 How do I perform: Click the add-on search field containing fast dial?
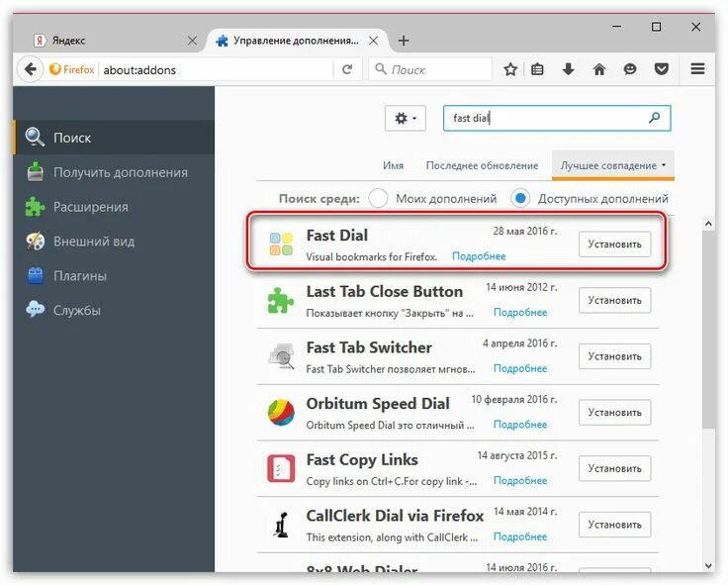pos(557,118)
